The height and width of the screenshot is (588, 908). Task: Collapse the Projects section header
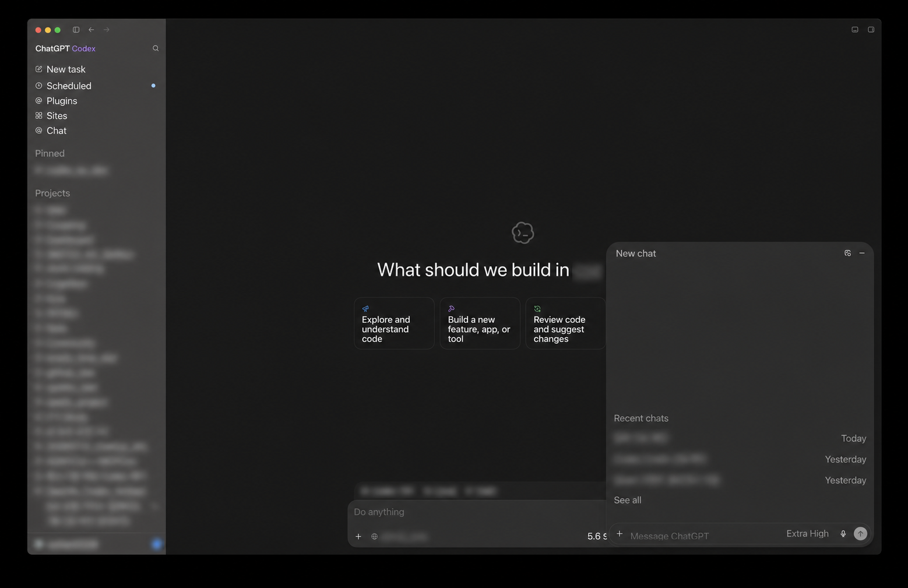52,193
